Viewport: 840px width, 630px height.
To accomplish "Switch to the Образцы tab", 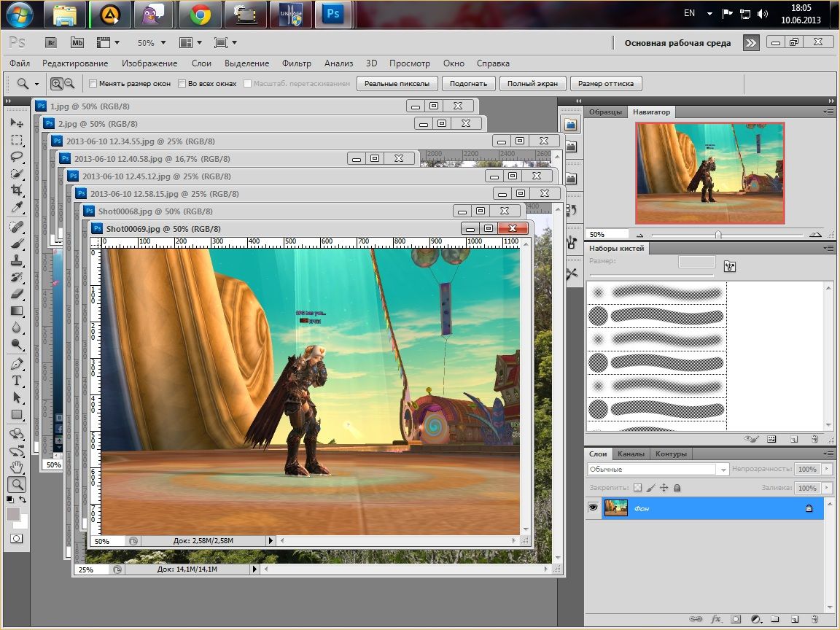I will tap(605, 112).
